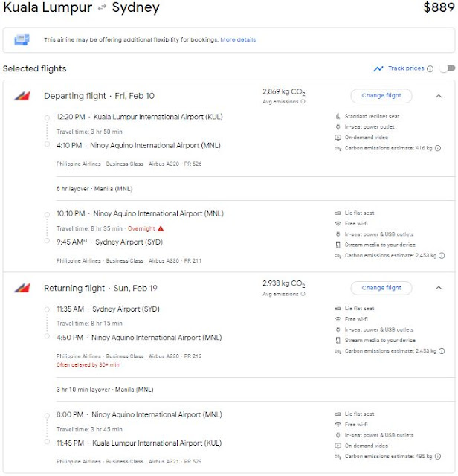The height and width of the screenshot is (476, 458).
Task: Click '11:45 PM Kuala Lumpur International Airport' arrival
Action: [139, 443]
